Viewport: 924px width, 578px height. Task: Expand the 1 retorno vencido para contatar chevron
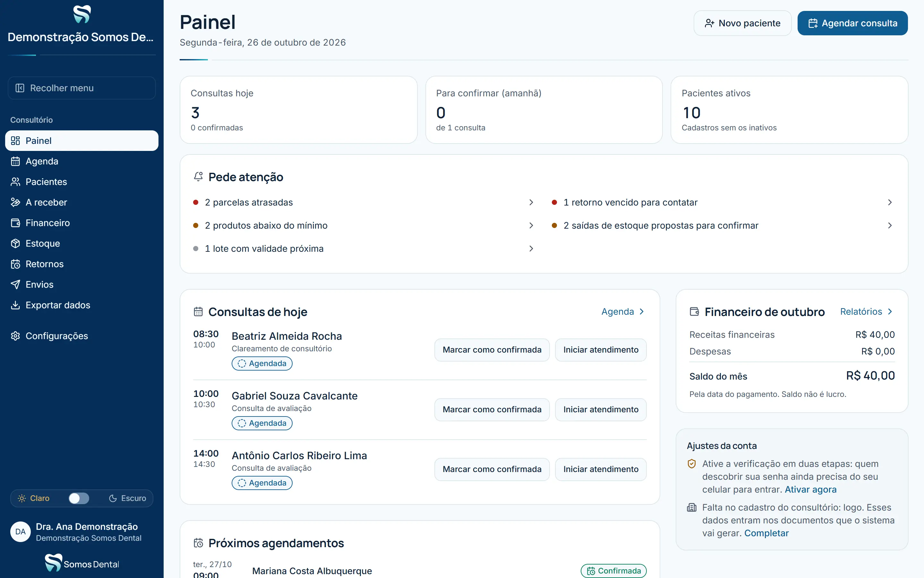890,202
